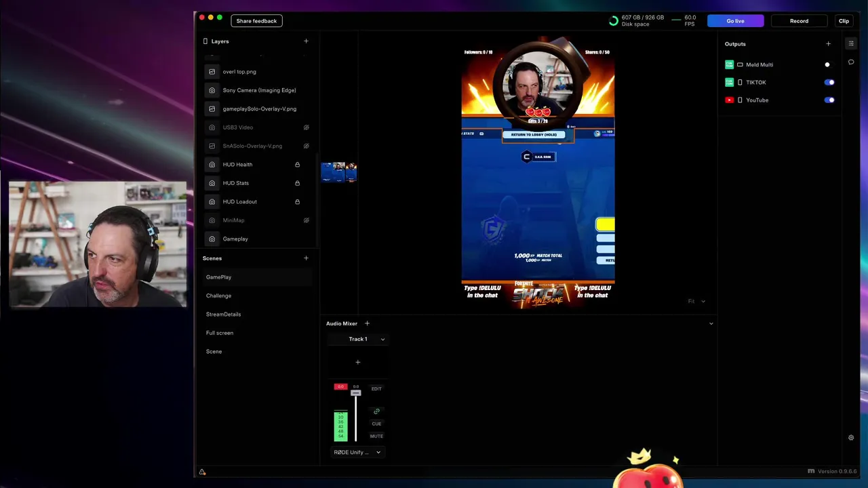Click the camera icon of HUD Health layer

212,165
